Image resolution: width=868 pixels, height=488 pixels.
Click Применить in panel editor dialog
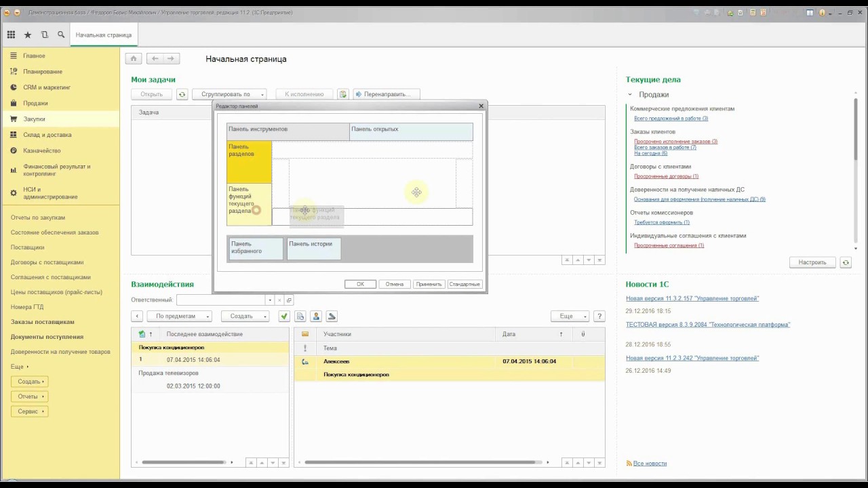click(x=429, y=284)
